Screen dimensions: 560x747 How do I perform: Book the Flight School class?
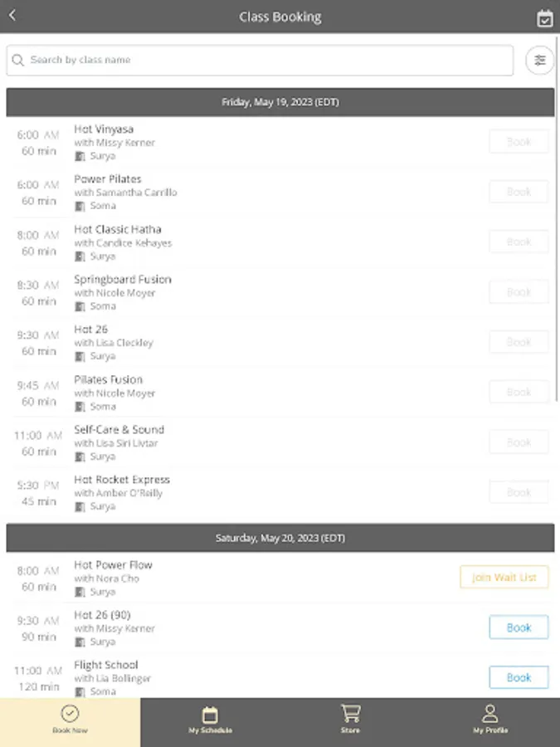519,677
